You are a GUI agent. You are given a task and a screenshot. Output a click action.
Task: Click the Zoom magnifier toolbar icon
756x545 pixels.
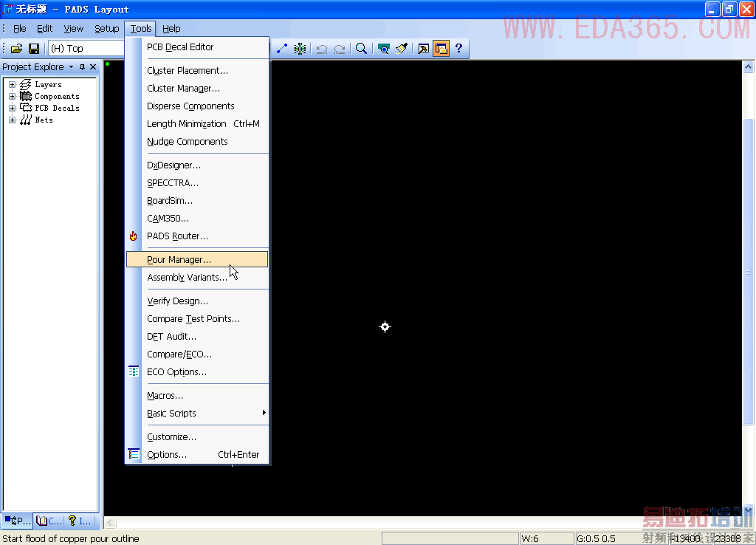[x=361, y=48]
